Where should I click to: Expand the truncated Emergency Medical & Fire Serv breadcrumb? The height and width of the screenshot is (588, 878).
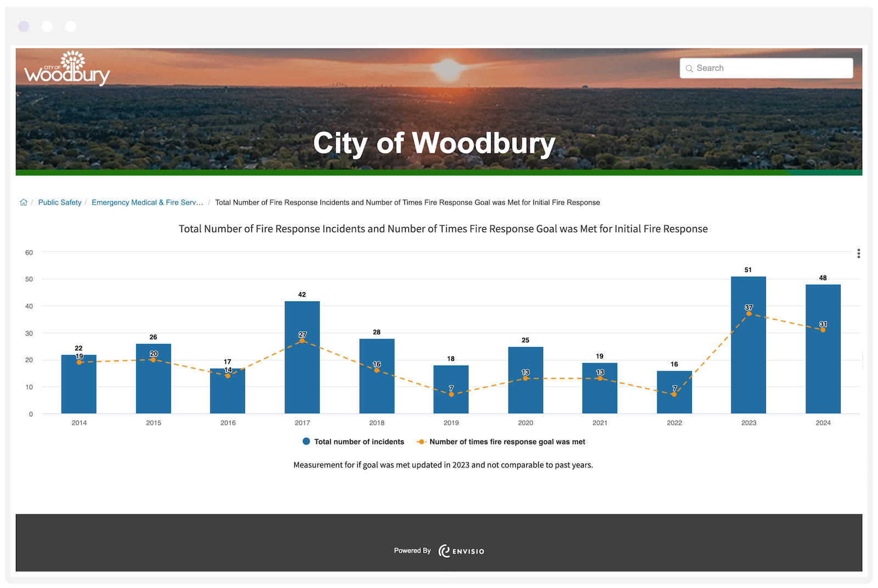(x=147, y=202)
